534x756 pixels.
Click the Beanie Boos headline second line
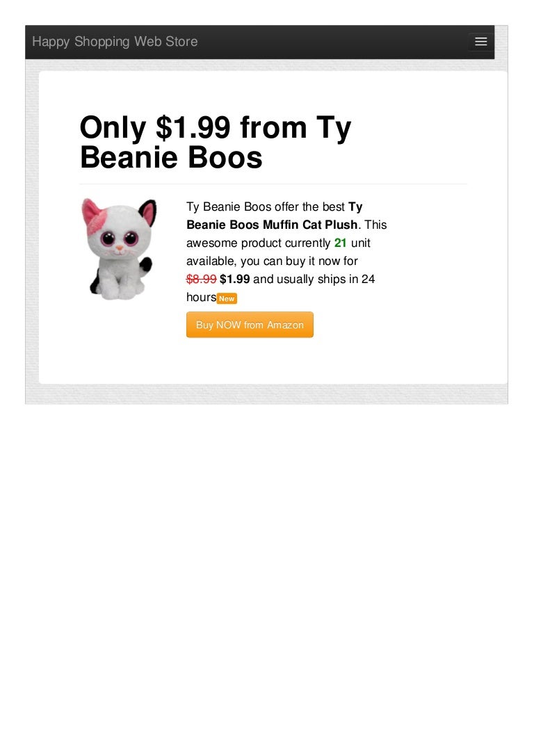tap(171, 158)
